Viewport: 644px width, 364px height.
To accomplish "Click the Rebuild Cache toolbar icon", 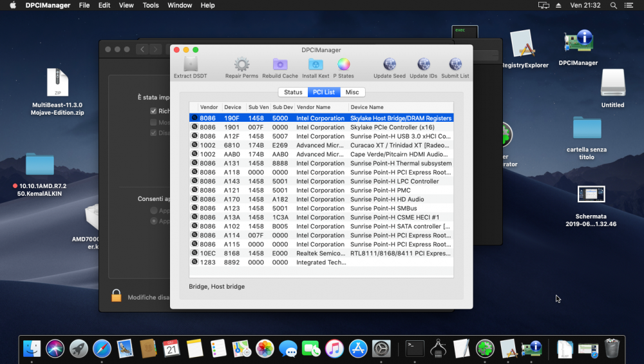I will pos(280,64).
